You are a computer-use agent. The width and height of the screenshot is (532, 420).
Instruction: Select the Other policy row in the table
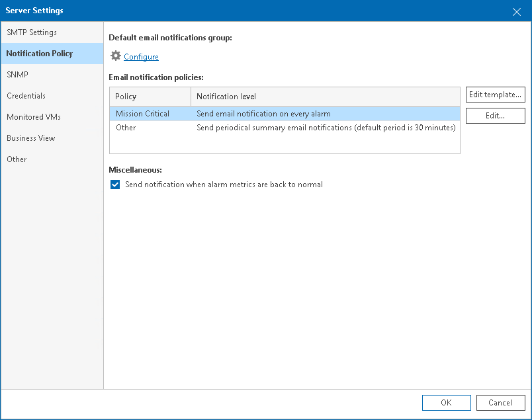tap(126, 128)
